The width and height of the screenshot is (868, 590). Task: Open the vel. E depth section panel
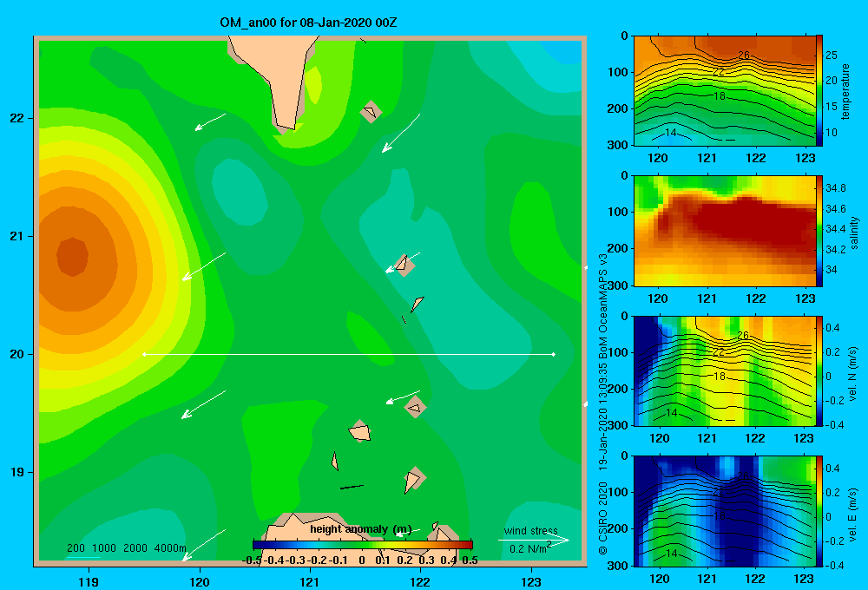tap(725, 511)
